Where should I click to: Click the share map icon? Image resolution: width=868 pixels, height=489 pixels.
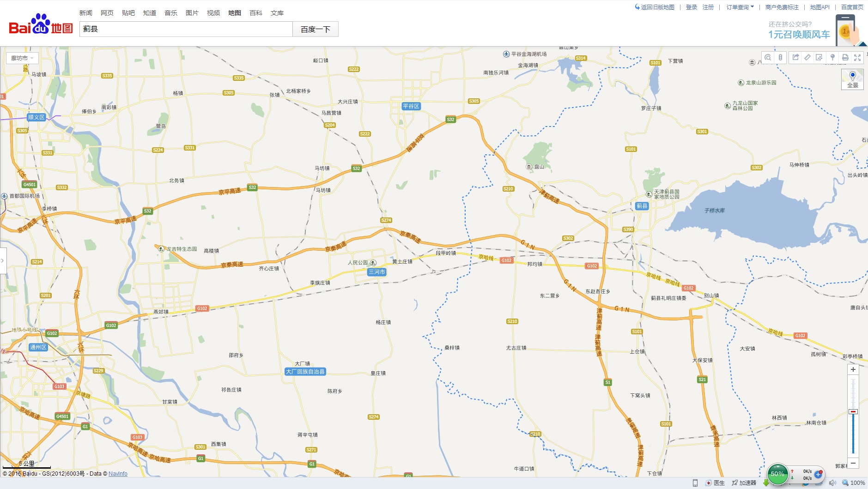[x=795, y=57]
